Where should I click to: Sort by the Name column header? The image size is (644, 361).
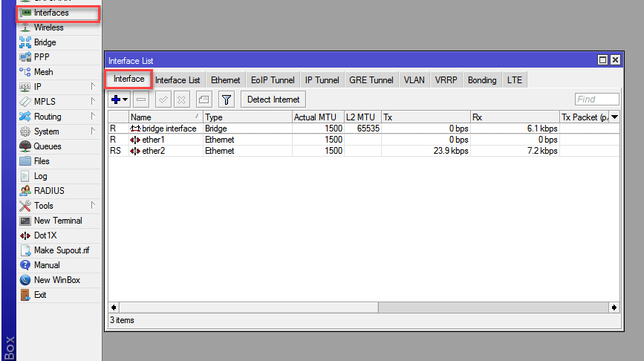163,117
